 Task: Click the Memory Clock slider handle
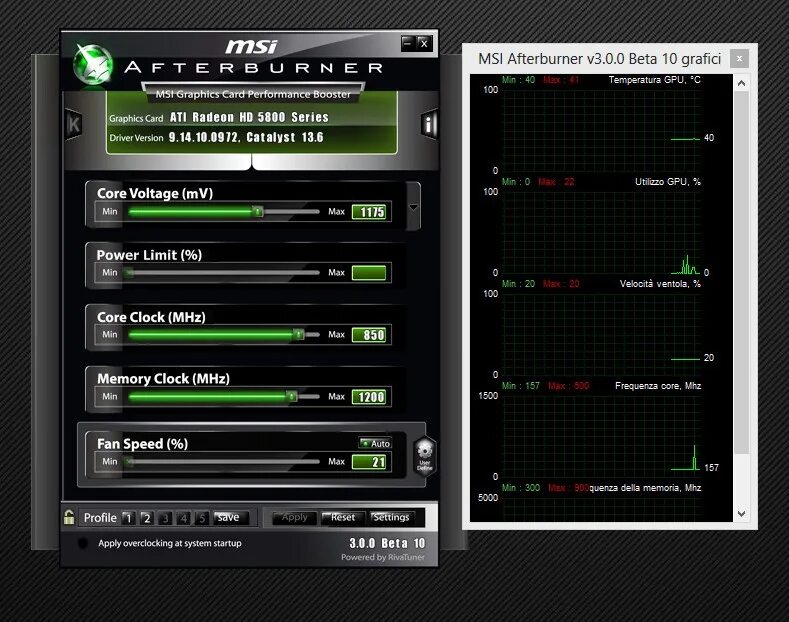291,397
